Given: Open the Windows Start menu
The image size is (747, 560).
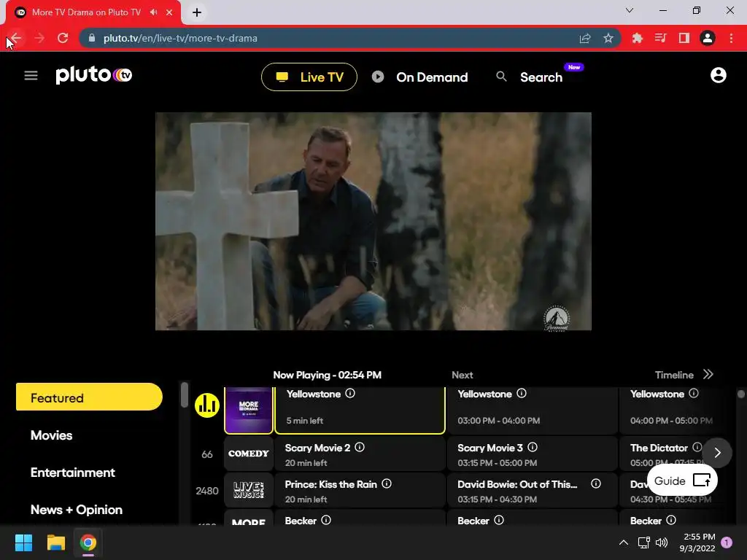Looking at the screenshot, I should (23, 542).
